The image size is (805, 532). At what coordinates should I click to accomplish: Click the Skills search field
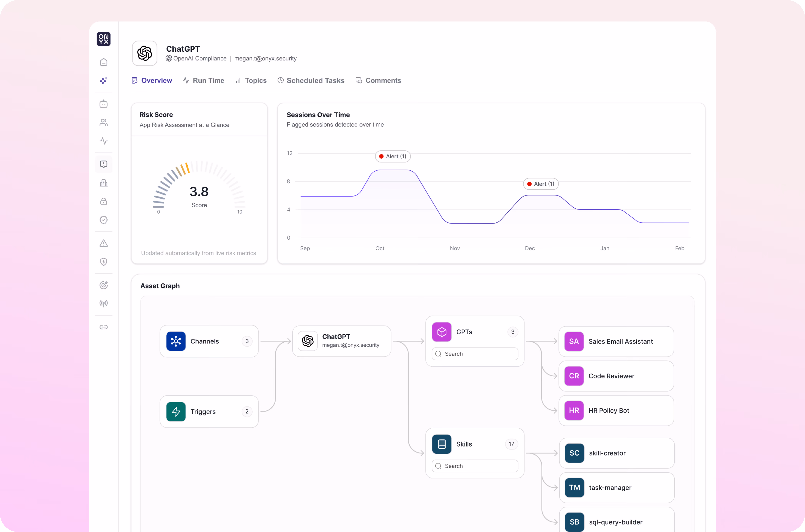click(x=475, y=466)
